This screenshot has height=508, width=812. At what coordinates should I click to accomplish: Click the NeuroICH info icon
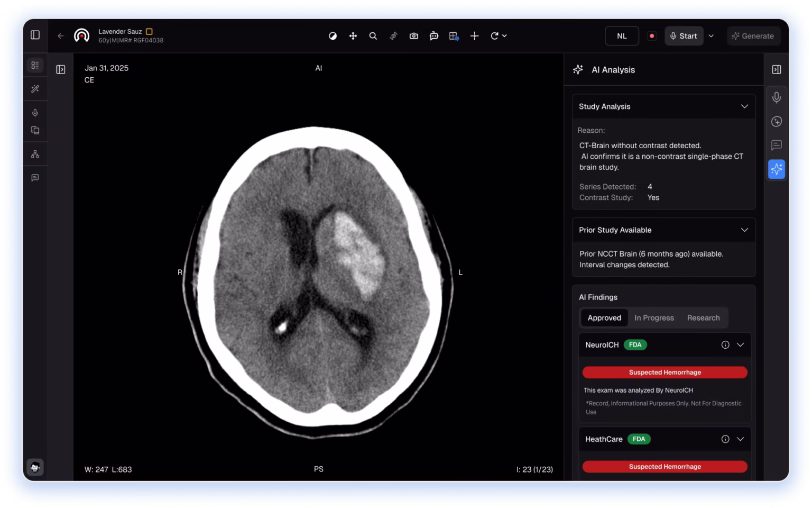click(x=725, y=345)
